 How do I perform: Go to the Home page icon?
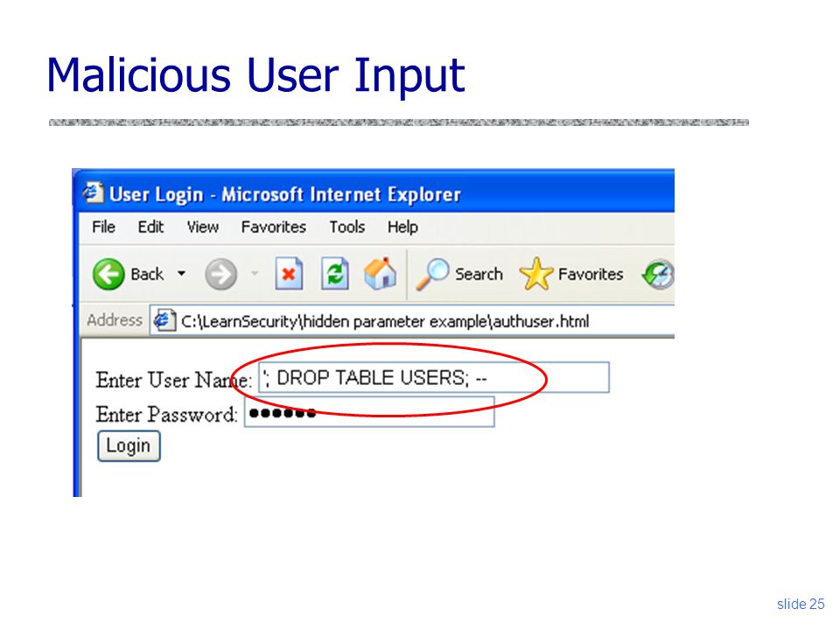381,273
